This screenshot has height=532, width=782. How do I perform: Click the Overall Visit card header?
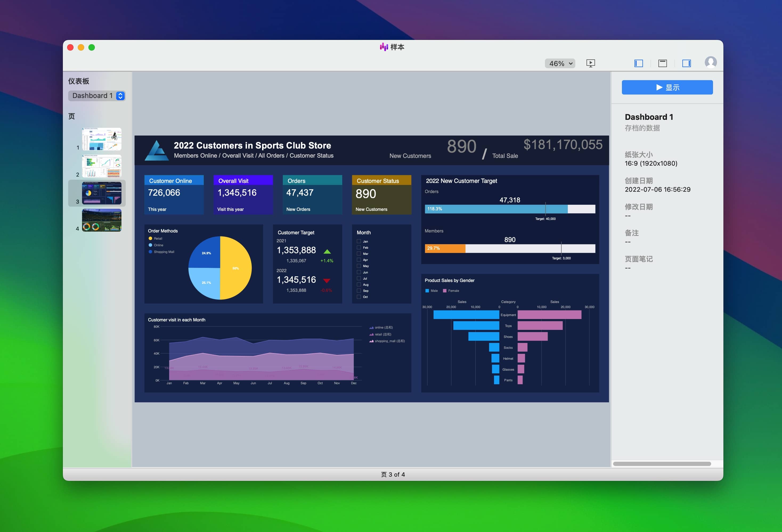[243, 180]
